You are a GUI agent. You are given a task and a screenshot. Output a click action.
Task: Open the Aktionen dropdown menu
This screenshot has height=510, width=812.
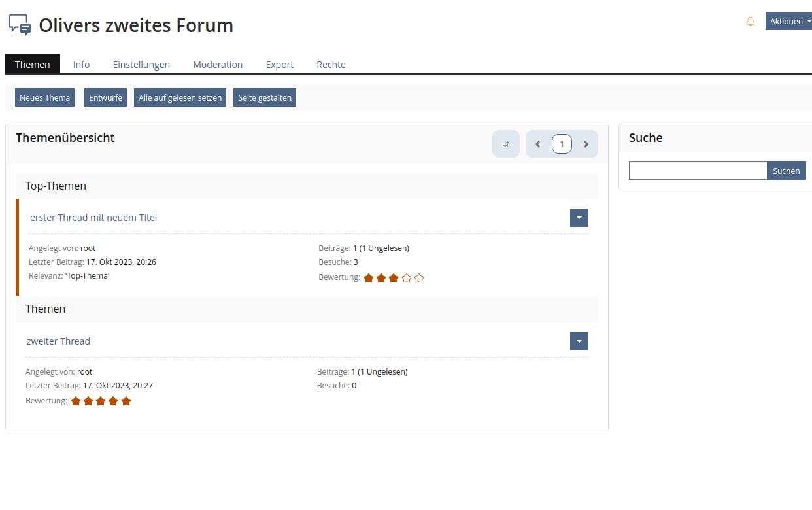[x=789, y=22]
